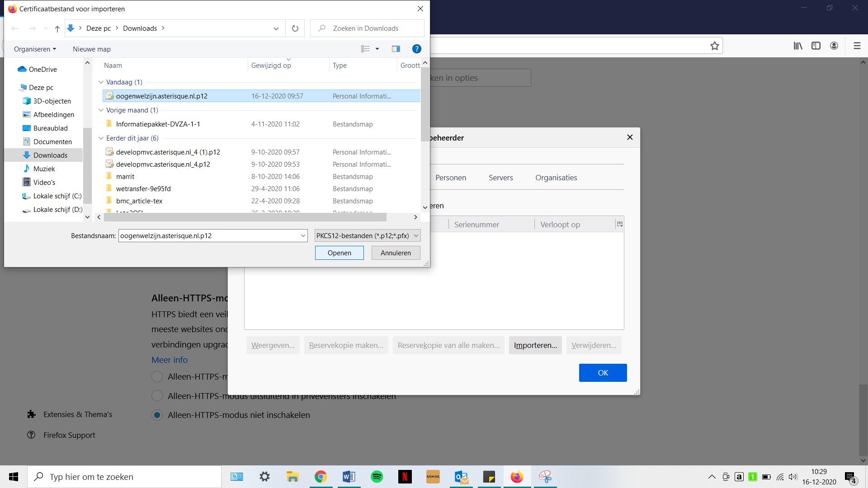The height and width of the screenshot is (488, 868).
Task: Follow the Meer info link
Action: point(170,360)
